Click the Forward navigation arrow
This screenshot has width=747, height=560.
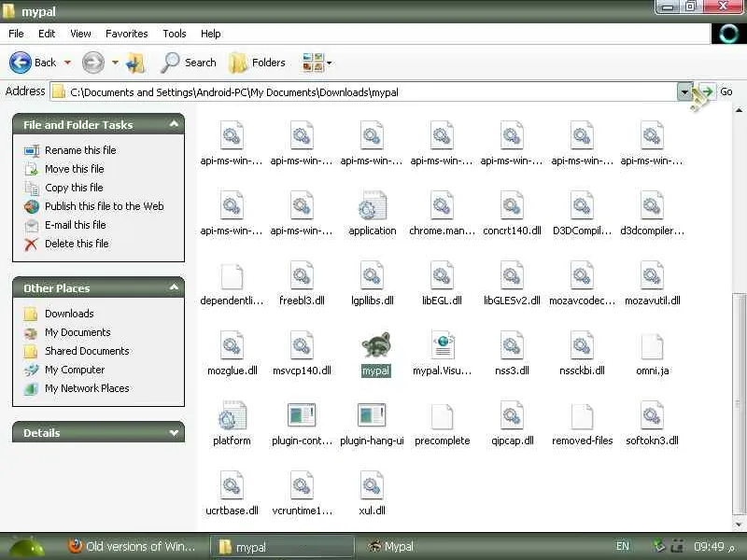click(92, 63)
